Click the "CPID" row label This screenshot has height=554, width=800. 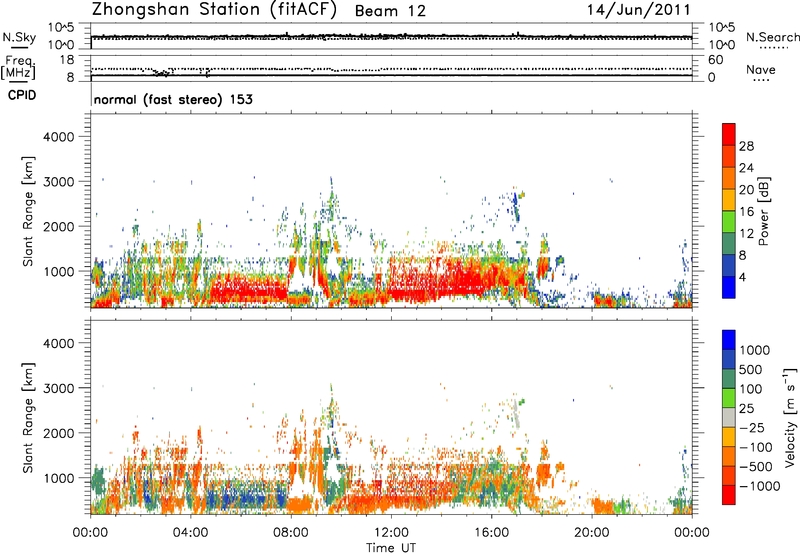coord(22,95)
